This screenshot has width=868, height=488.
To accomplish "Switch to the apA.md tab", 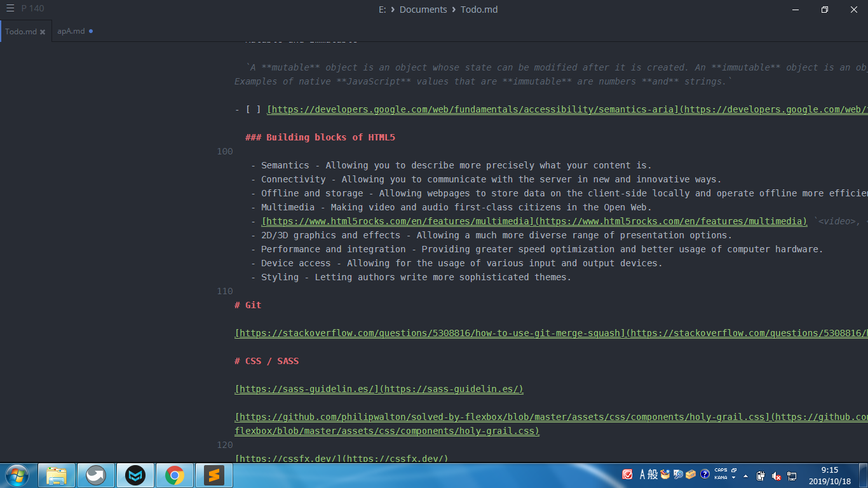I will (x=71, y=31).
